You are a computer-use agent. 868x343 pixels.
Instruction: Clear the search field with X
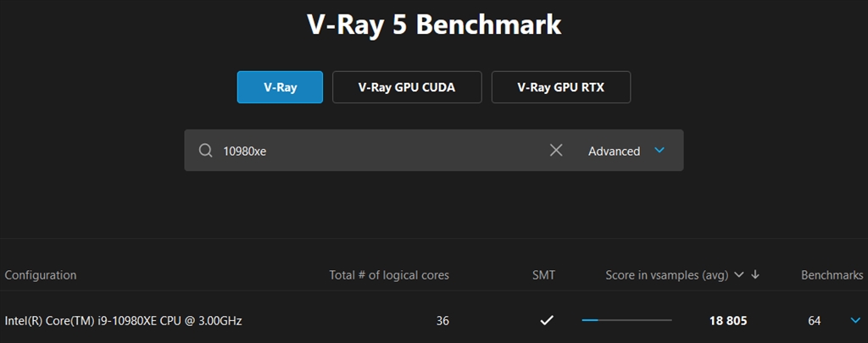click(556, 150)
